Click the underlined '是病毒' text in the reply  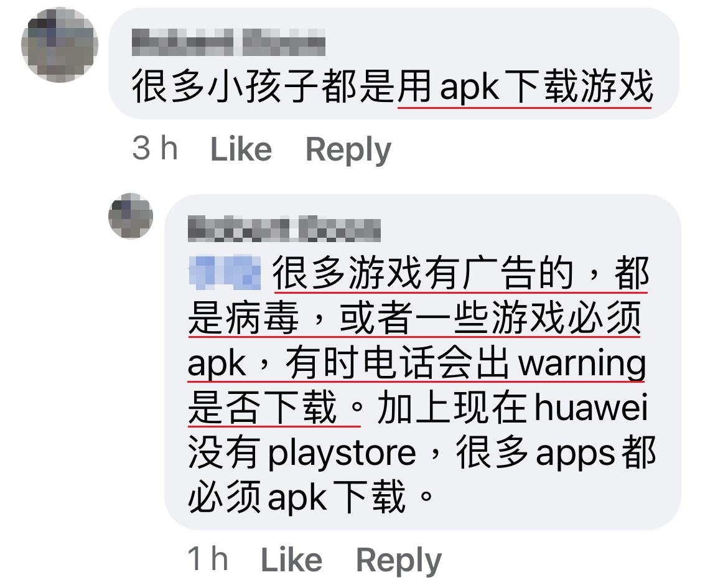(243, 318)
